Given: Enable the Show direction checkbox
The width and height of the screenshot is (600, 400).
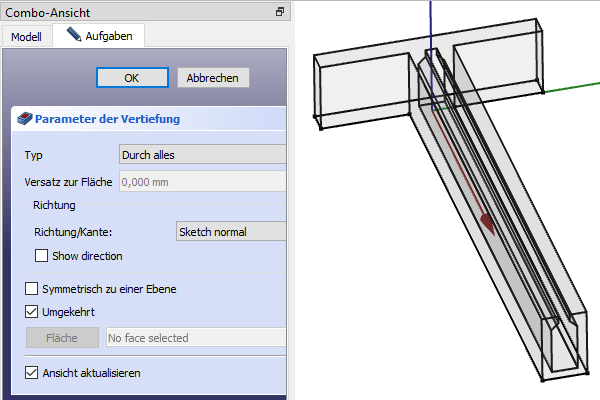Looking at the screenshot, I should click(42, 256).
